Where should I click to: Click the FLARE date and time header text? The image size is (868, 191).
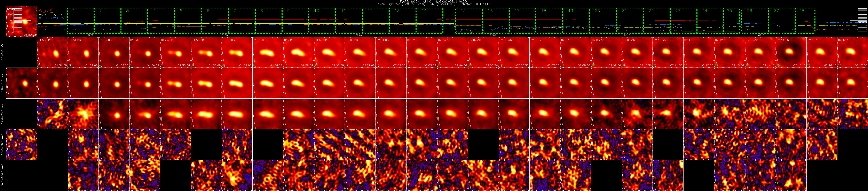434,1
